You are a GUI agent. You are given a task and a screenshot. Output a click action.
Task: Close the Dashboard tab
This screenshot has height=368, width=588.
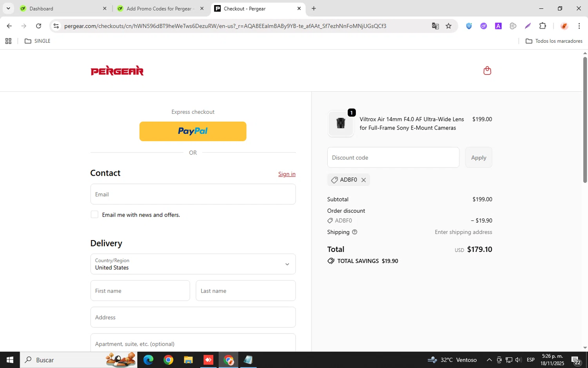(105, 8)
